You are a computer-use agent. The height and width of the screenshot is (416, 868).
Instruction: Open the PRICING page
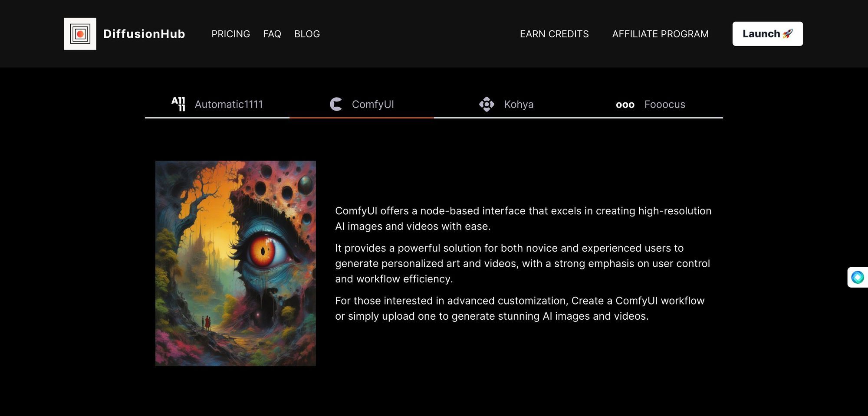(x=230, y=34)
